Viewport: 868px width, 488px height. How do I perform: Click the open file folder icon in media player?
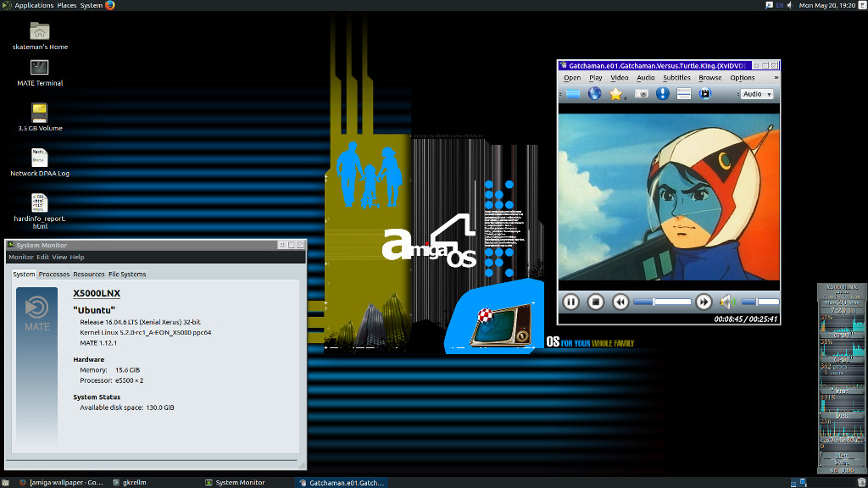(573, 94)
